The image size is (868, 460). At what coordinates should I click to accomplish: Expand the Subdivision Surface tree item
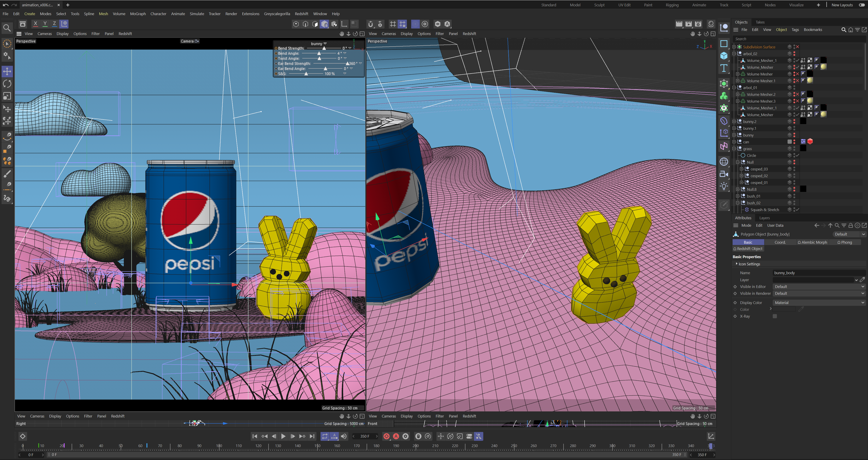coord(734,47)
